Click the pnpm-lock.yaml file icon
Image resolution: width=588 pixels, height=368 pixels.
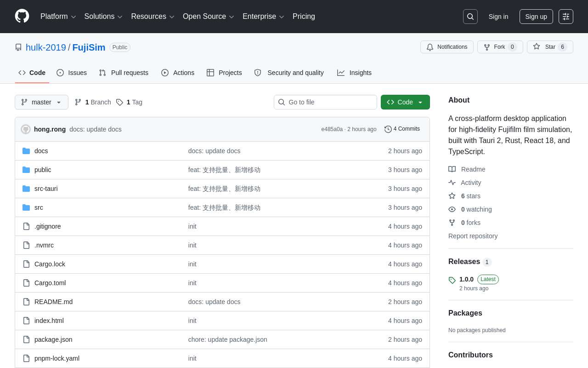(x=26, y=358)
